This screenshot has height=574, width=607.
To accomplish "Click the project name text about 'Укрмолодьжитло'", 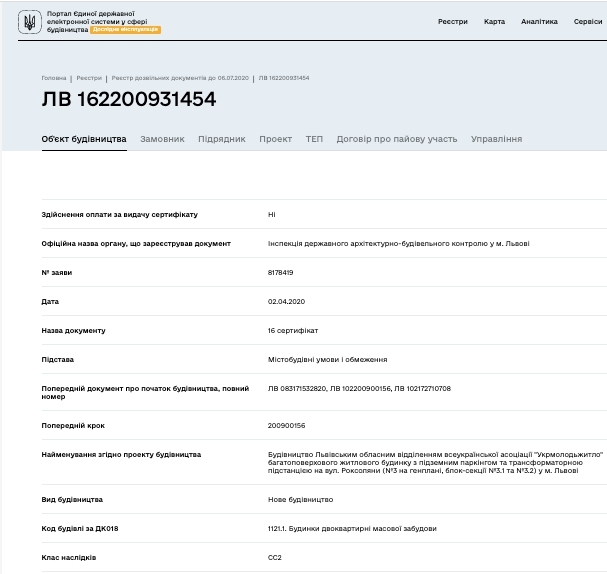I will pyautogui.click(x=436, y=463).
